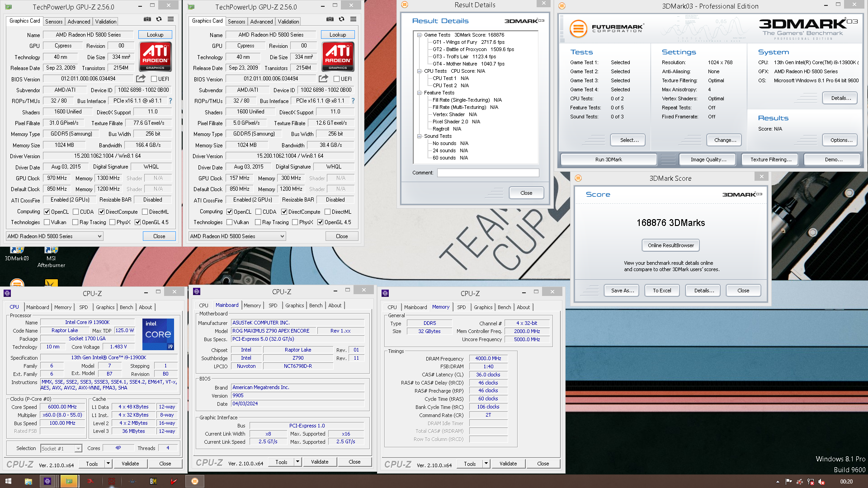The image size is (868, 488).
Task: Click the system Details button in 3DMark03
Action: click(x=841, y=98)
